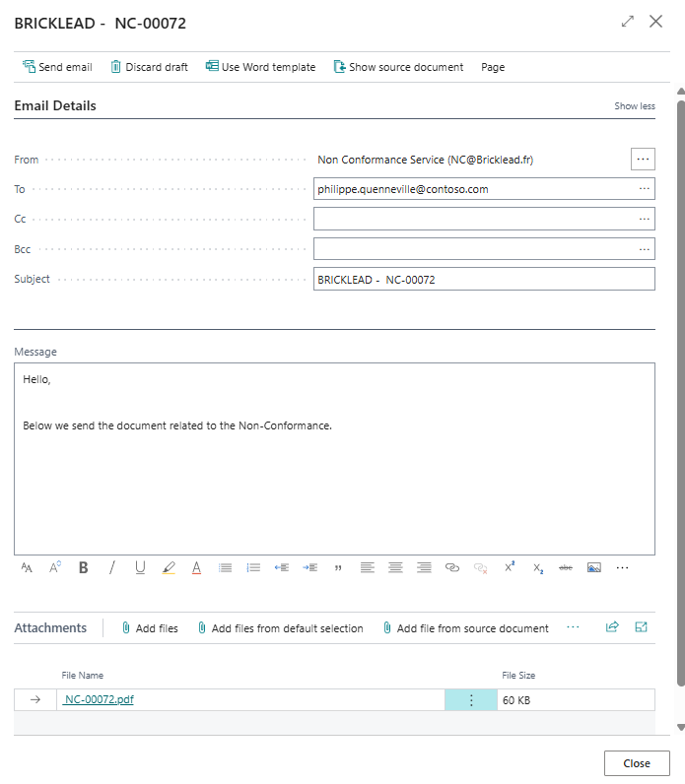685x784 pixels.
Task: Toggle italic formatting in the editor
Action: click(111, 567)
